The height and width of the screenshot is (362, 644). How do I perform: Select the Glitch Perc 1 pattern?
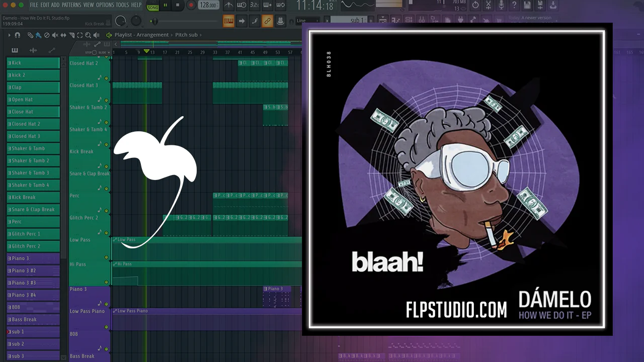(x=33, y=234)
